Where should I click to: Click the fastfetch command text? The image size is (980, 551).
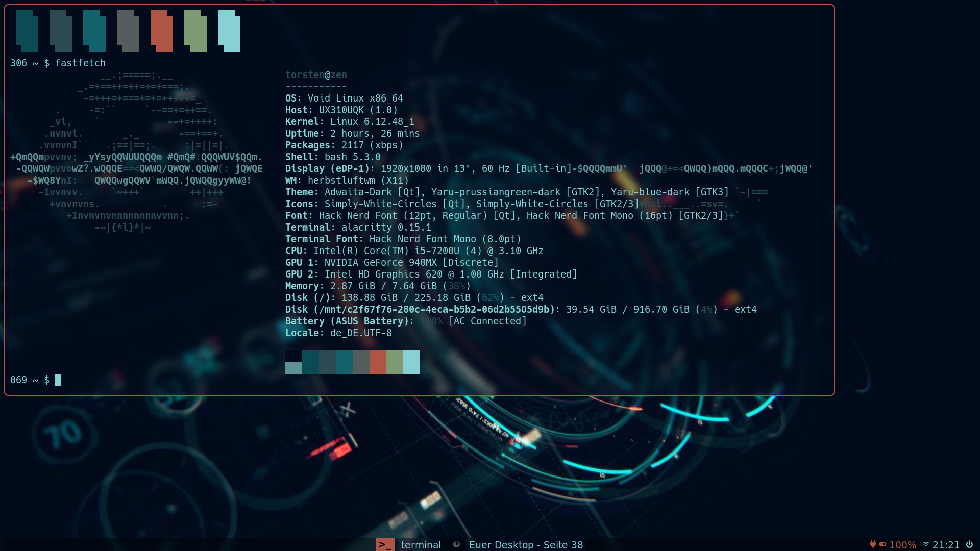pyautogui.click(x=80, y=63)
